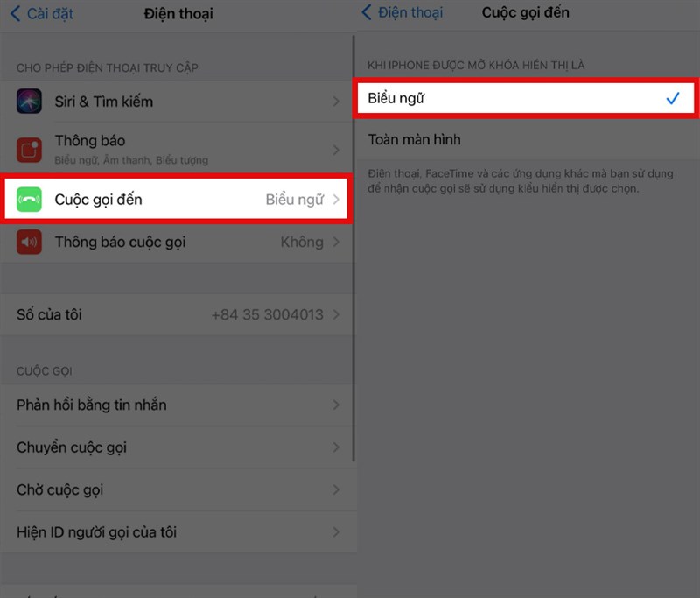
Task: Open the Phản hồi bằng tin nhắn row
Action: click(178, 405)
